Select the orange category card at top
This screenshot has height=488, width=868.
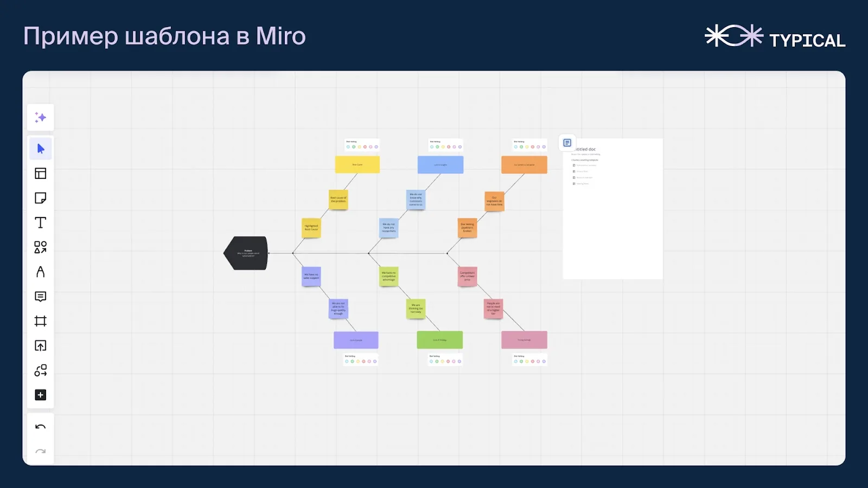click(x=524, y=164)
